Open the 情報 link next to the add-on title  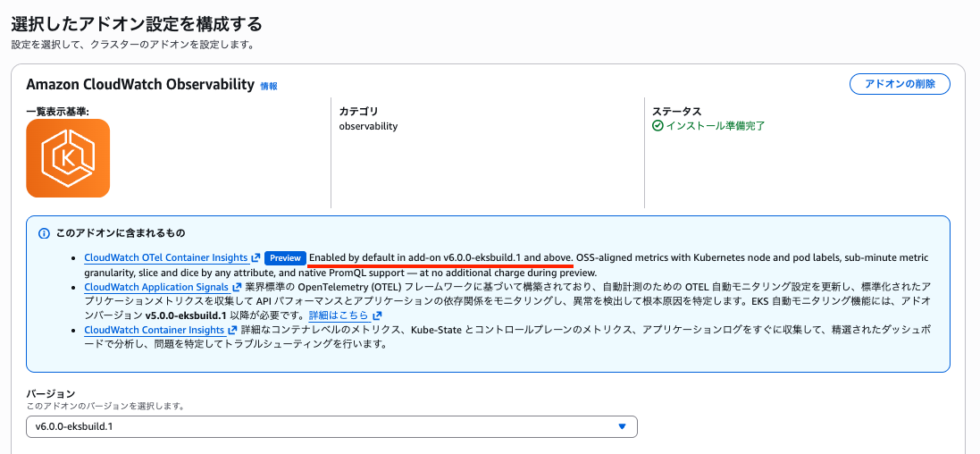(269, 87)
